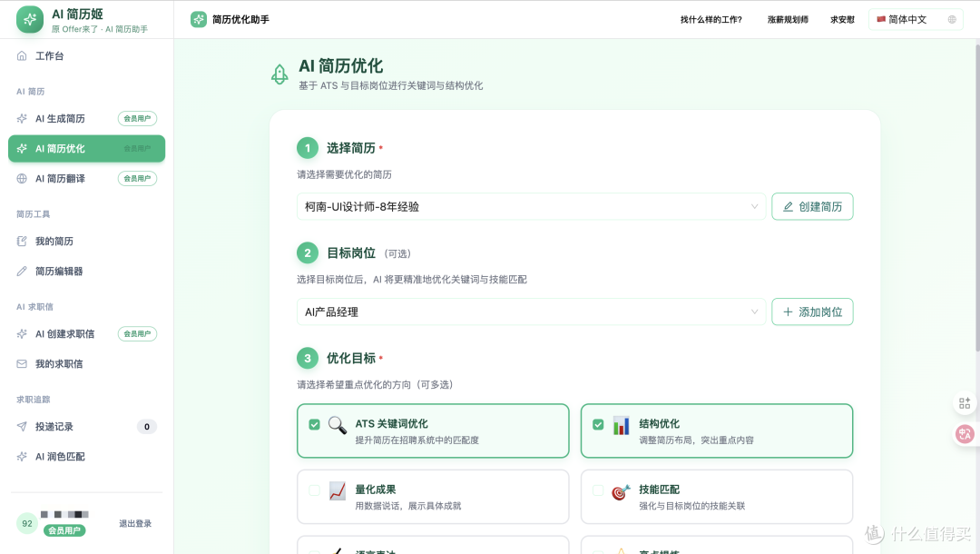
Task: Click paper-plane icon beside 投递记录
Action: [x=22, y=427]
